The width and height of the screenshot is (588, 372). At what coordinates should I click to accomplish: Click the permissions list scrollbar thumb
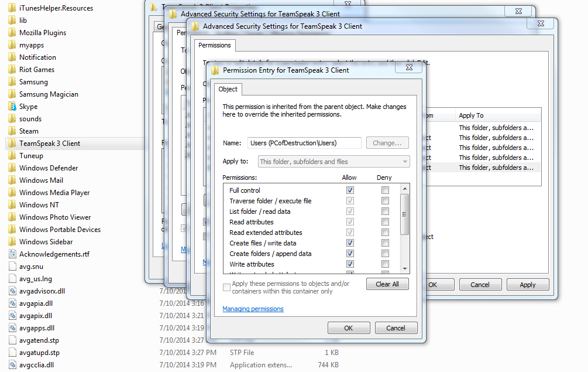tap(405, 214)
